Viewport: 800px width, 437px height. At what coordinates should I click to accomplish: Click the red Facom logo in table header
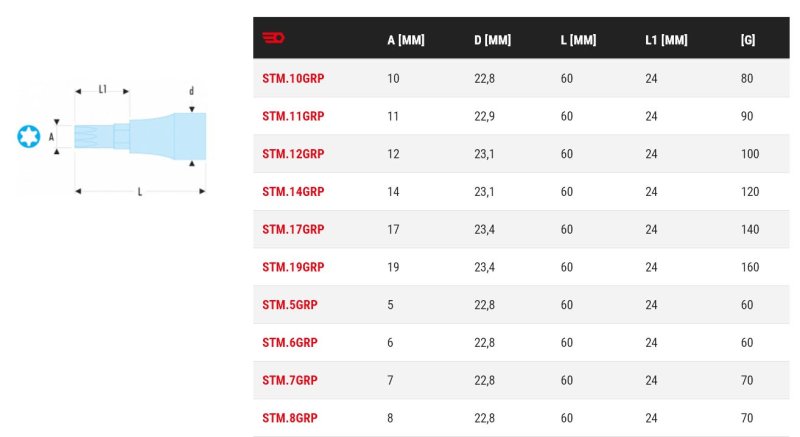click(x=273, y=38)
